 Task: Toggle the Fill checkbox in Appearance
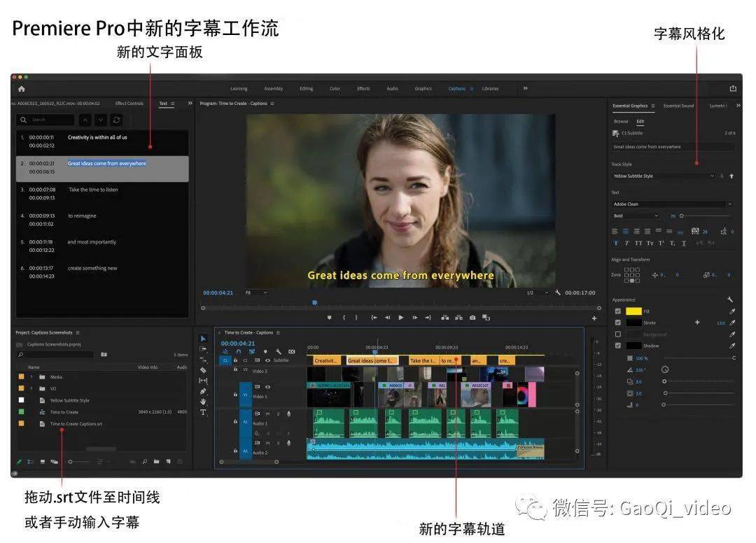617,311
